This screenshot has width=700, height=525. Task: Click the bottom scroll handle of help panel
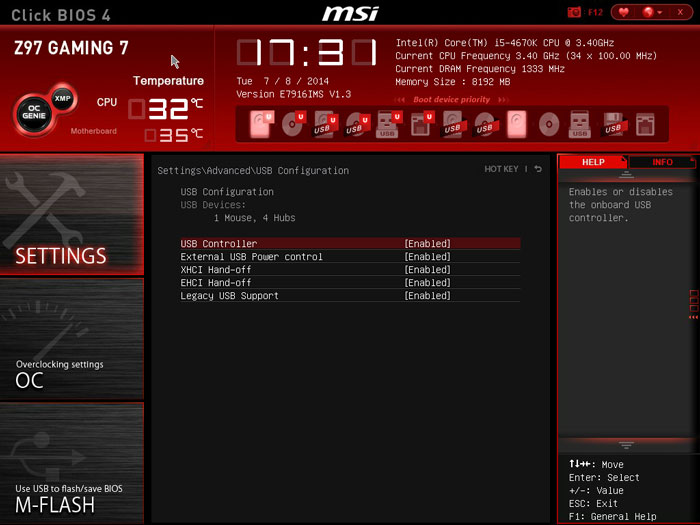click(x=626, y=445)
